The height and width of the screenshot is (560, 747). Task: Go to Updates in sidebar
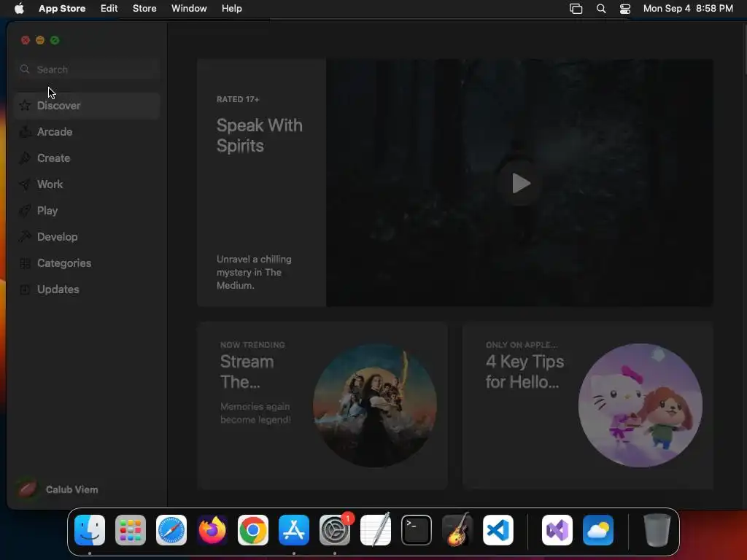pyautogui.click(x=87, y=289)
